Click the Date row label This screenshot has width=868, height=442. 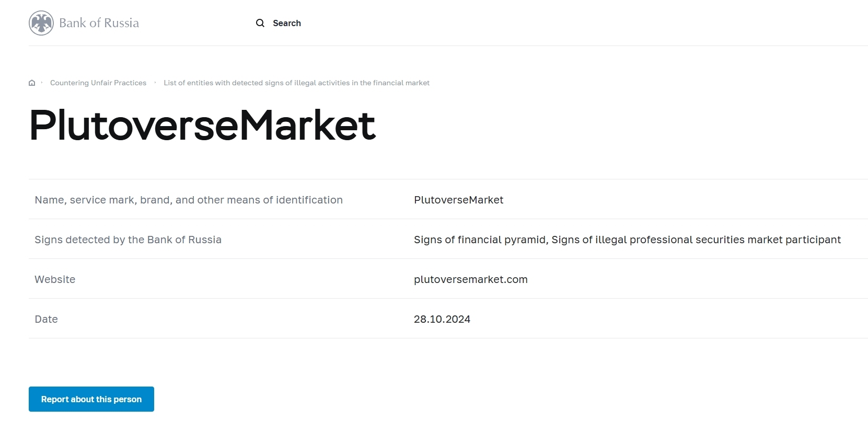[46, 319]
